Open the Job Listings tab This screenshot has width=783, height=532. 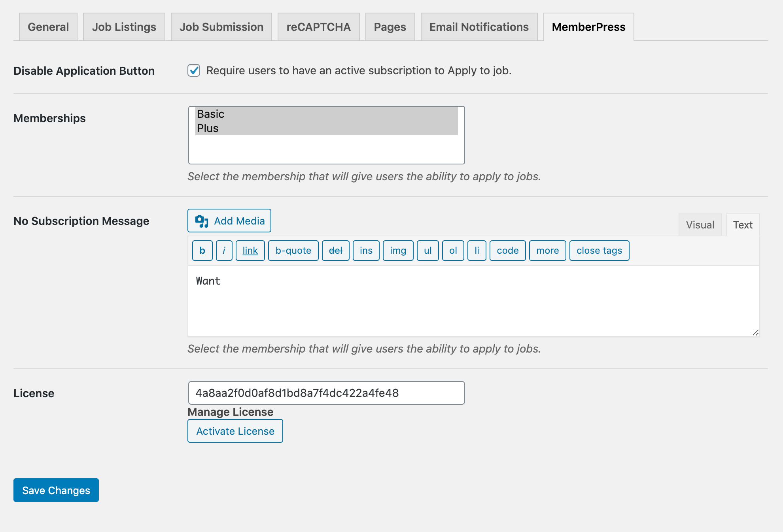tap(124, 27)
